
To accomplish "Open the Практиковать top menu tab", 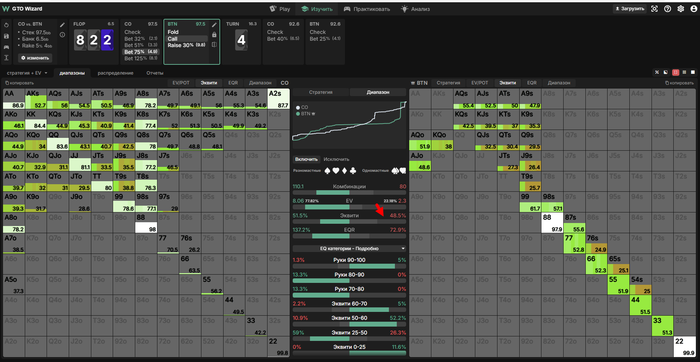I will click(367, 9).
